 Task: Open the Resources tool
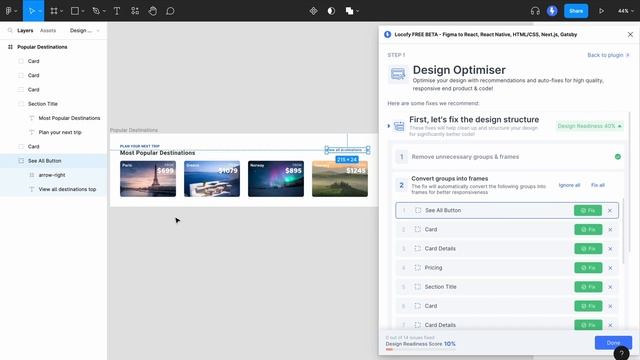pos(135,11)
